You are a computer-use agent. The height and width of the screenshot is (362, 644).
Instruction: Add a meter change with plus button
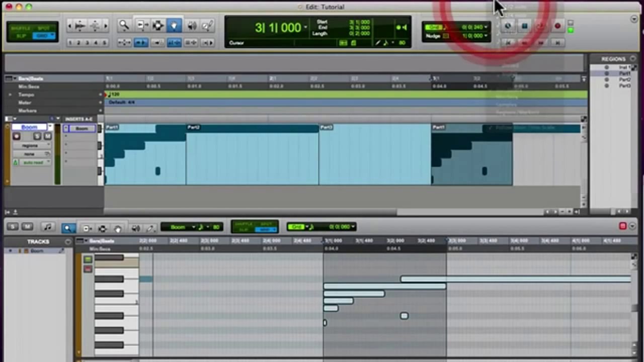pos(101,103)
